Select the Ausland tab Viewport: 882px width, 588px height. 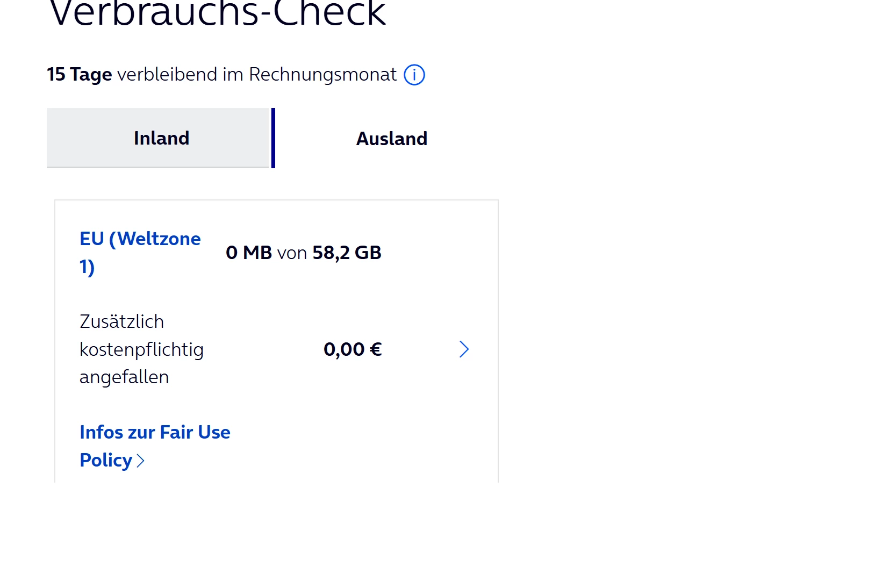(x=391, y=139)
